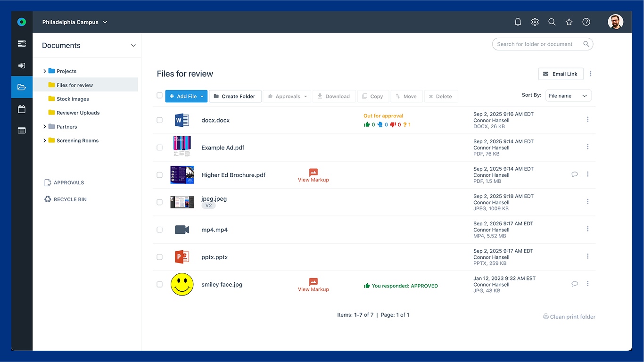The width and height of the screenshot is (644, 362).
Task: Open the Sort By File name dropdown
Action: click(568, 96)
